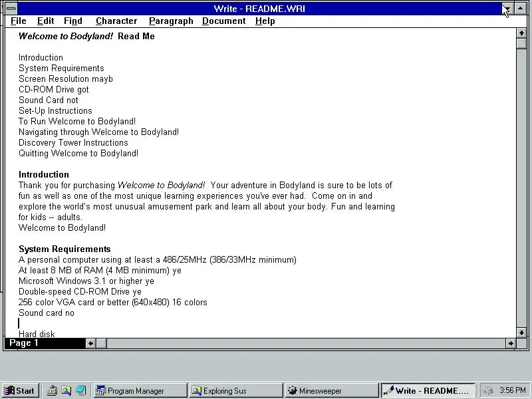Switch to Minesweeper from the taskbar

332,390
